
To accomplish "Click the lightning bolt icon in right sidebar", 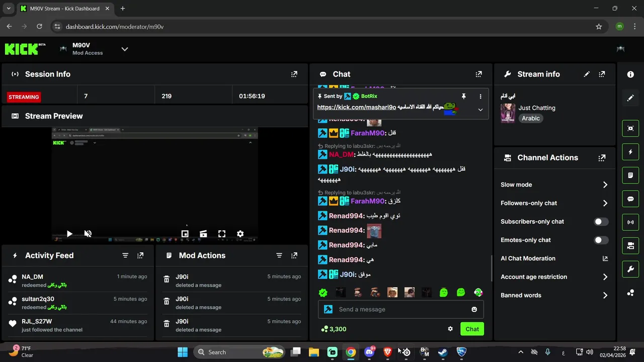I will point(630,152).
